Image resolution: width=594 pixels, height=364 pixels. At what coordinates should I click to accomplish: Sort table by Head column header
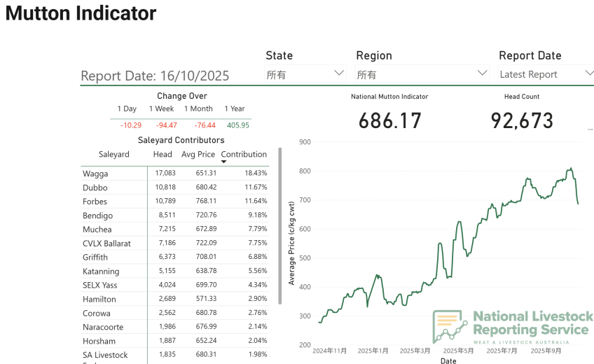coord(163,155)
